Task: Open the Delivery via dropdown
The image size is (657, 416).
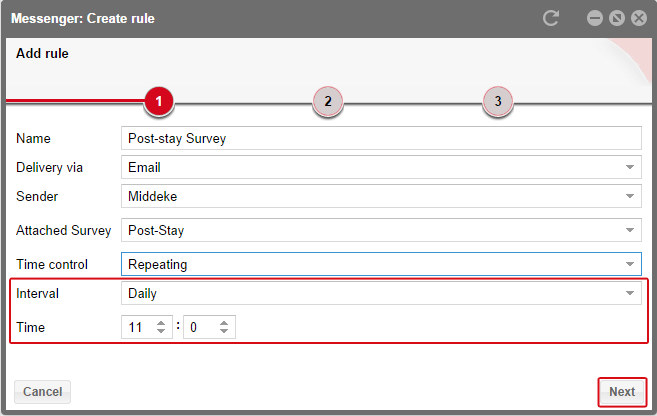Action: (x=630, y=167)
